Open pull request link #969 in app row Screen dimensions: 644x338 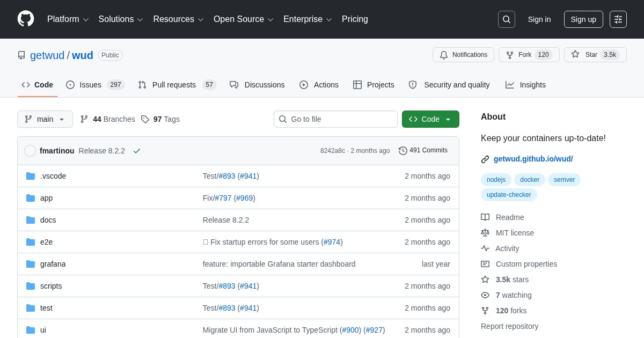point(245,198)
